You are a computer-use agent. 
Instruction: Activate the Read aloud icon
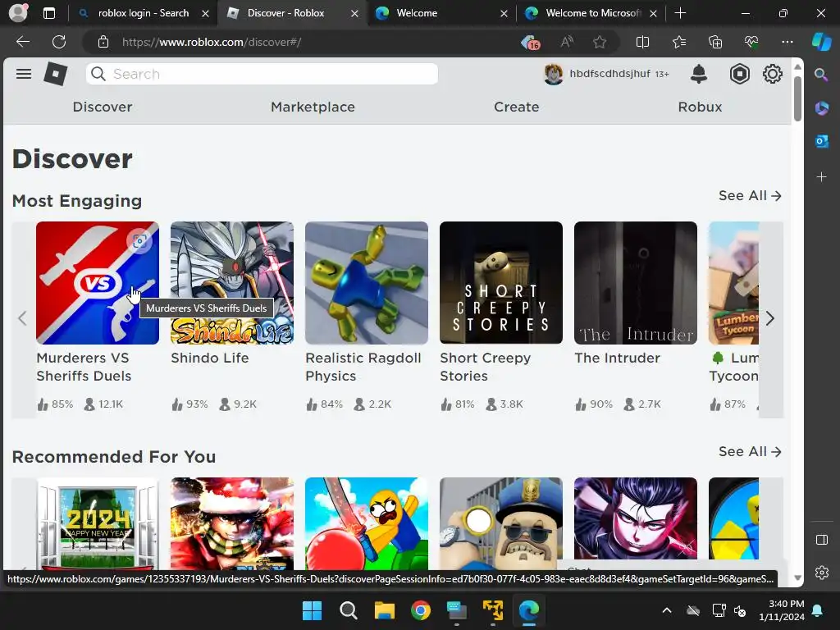[567, 42]
